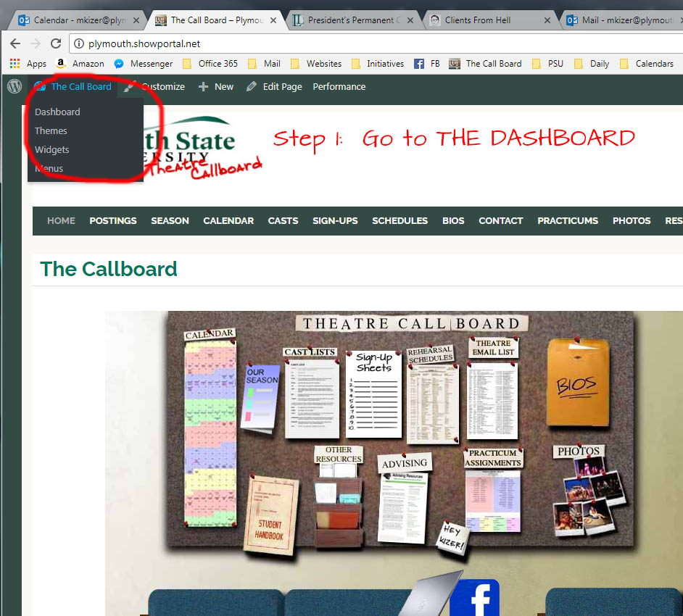The height and width of the screenshot is (616, 683).
Task: Select Themes from the dropdown menu
Action: pyautogui.click(x=51, y=130)
